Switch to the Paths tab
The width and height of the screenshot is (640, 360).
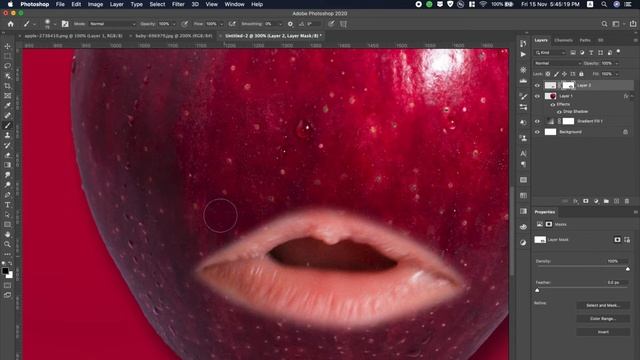point(585,40)
